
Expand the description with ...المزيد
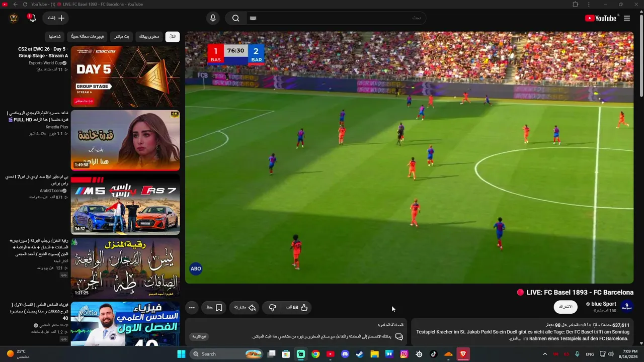pos(516,339)
